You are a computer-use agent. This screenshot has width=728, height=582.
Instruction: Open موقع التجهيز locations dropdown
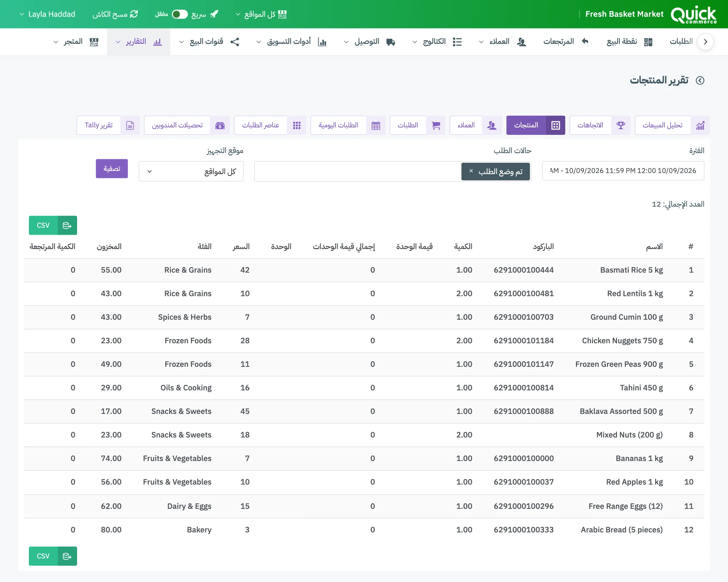(x=191, y=171)
